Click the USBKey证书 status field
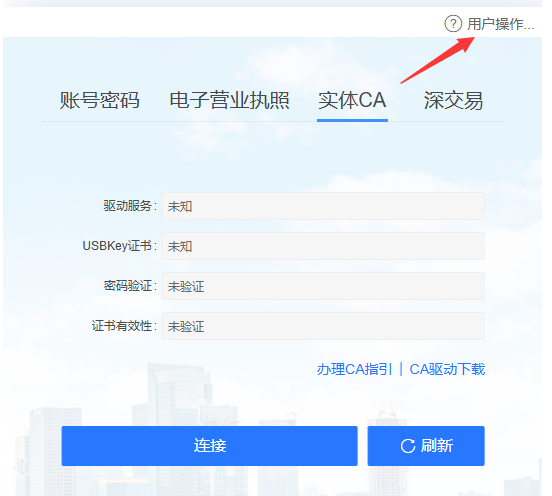The image size is (552, 496). (323, 246)
